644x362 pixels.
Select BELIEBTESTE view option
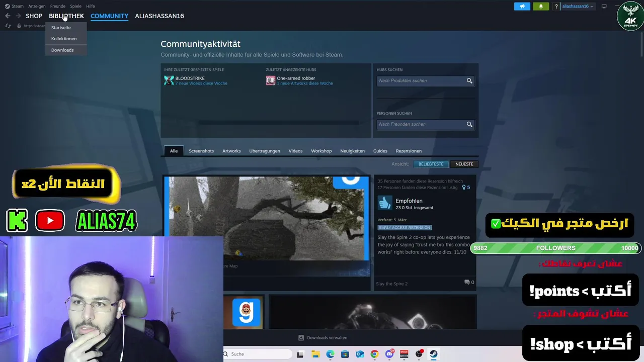pos(431,164)
